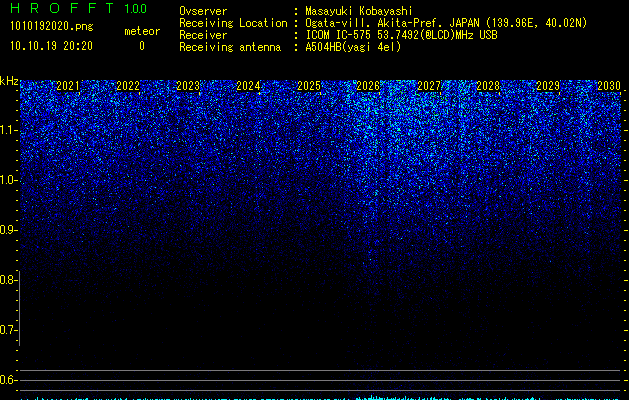Click the meteor count value 0
The width and height of the screenshot is (629, 400).
point(142,46)
